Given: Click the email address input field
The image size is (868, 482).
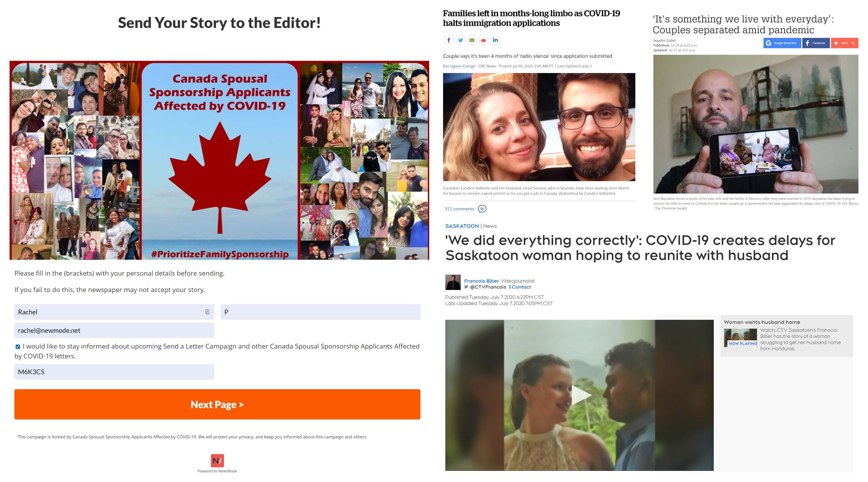Looking at the screenshot, I should coord(114,330).
